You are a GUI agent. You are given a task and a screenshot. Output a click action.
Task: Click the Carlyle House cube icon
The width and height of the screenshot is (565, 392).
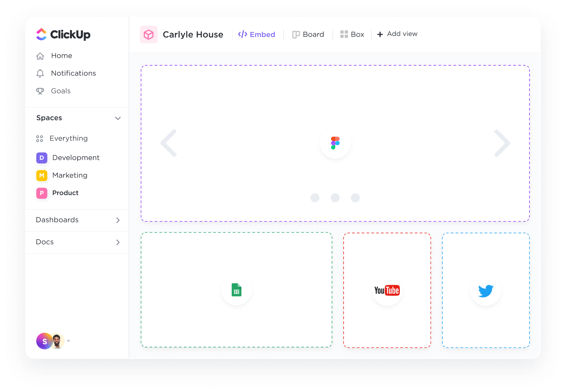tap(149, 34)
